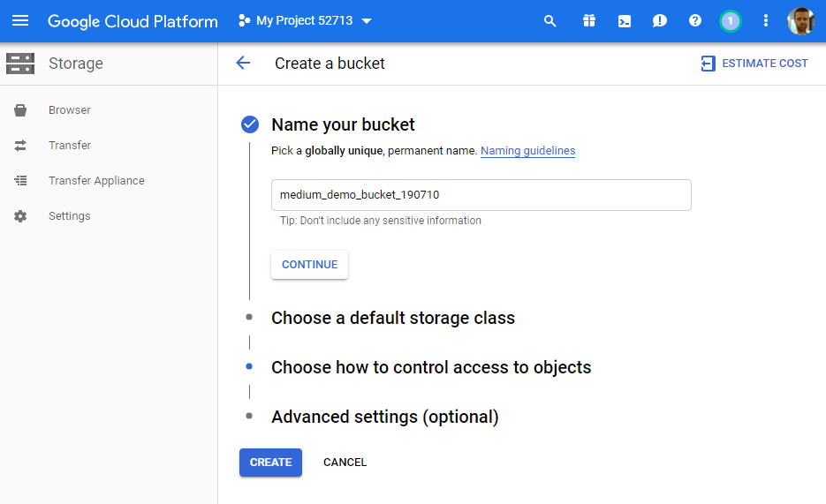Image resolution: width=826 pixels, height=504 pixels.
Task: Click the CREATE button
Action: (270, 463)
